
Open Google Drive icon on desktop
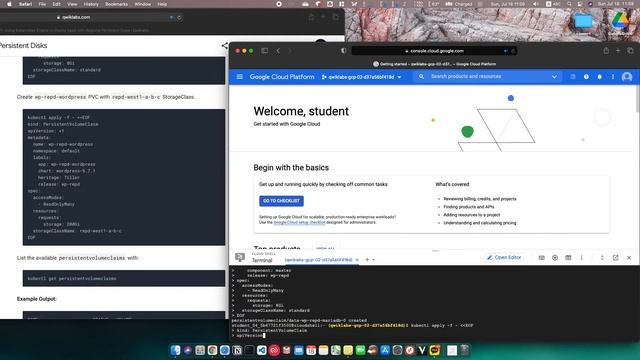tap(620, 21)
